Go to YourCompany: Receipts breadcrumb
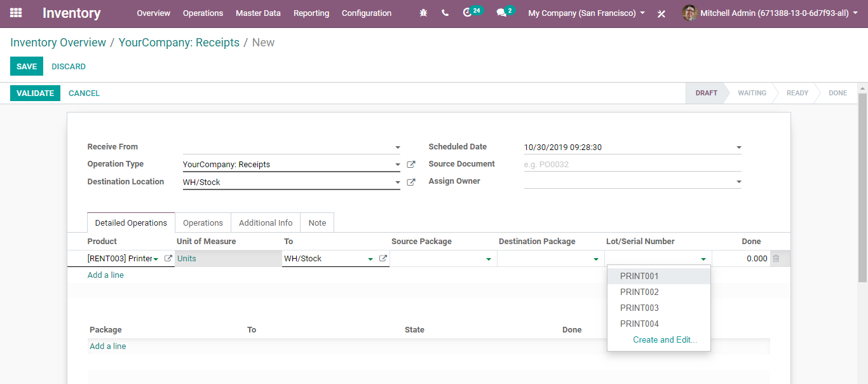This screenshot has width=868, height=384. pos(179,43)
